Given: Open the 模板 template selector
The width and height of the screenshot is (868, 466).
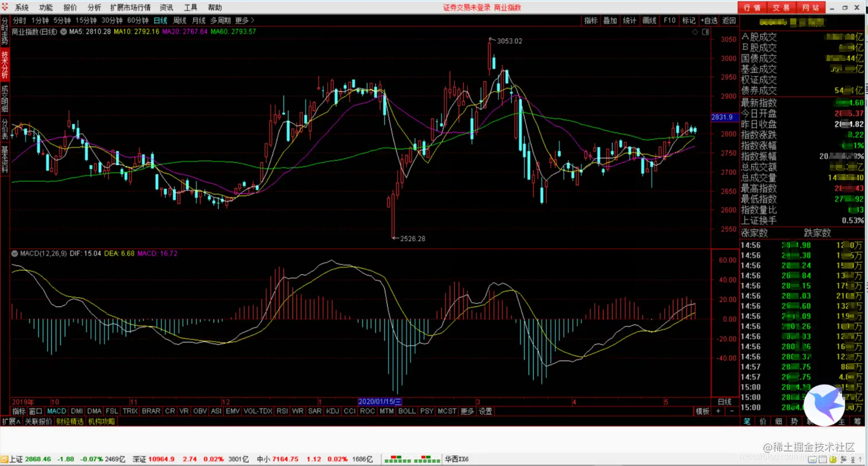Looking at the screenshot, I should tap(703, 411).
